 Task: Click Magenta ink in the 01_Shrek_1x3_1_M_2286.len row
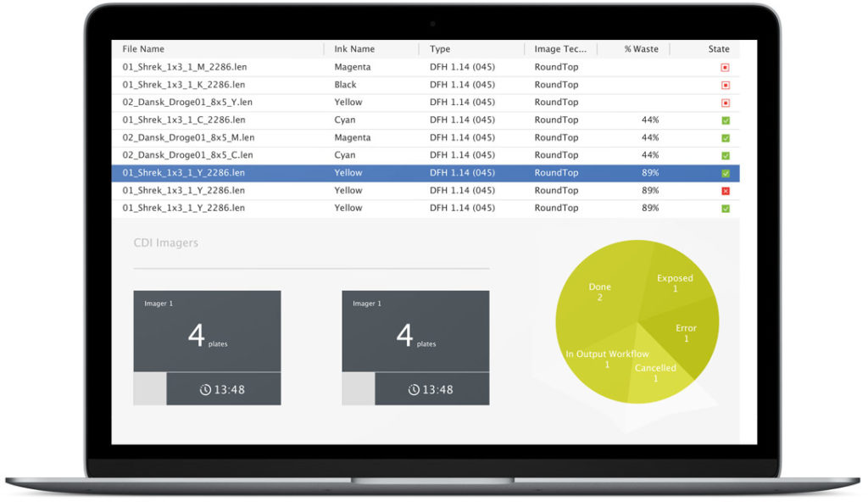coord(352,67)
